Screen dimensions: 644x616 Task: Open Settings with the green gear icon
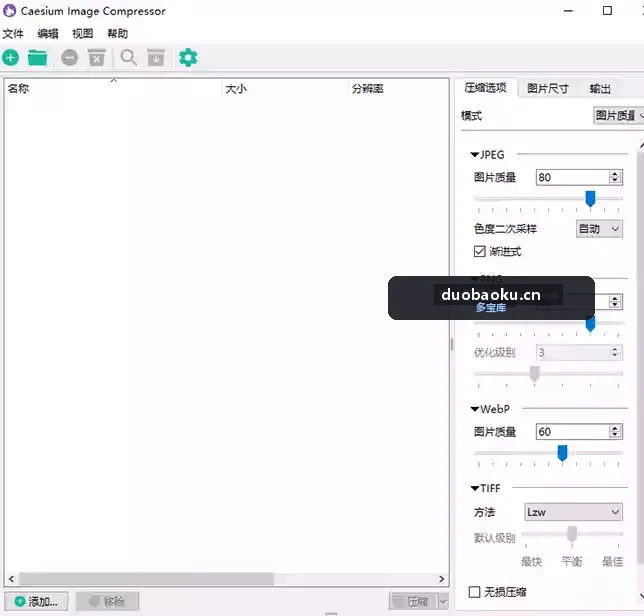click(x=188, y=58)
